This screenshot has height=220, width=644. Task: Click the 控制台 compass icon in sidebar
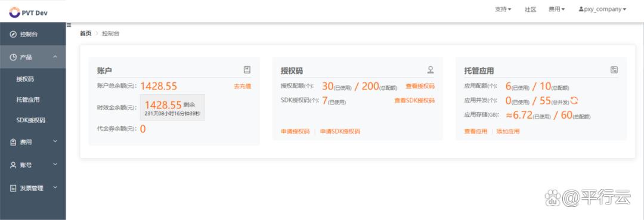[x=13, y=34]
